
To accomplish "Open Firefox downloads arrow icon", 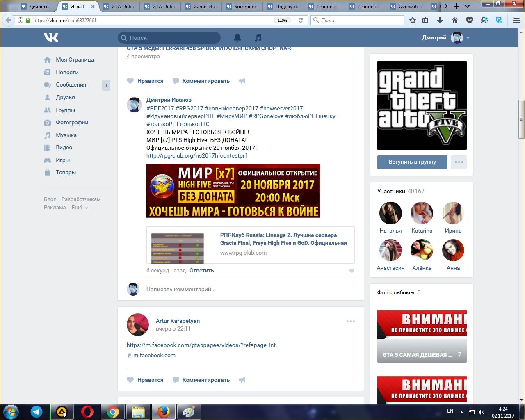I will tap(440, 20).
